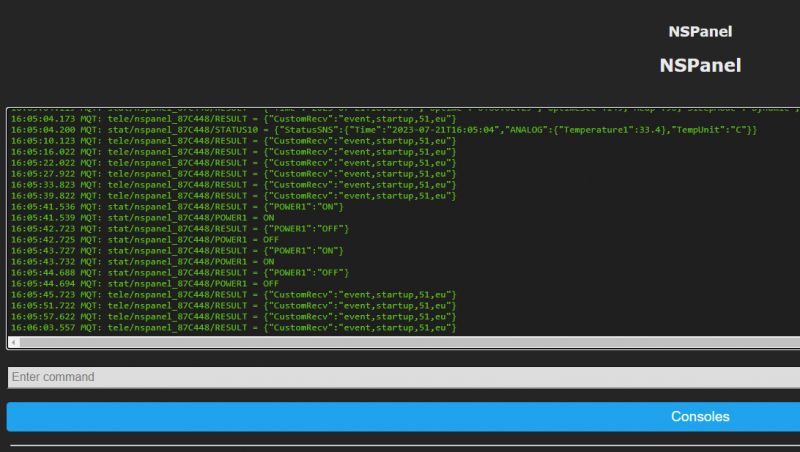Viewport: 800px width, 452px height.
Task: Select the 16:05:10.123 log line
Action: 234,141
